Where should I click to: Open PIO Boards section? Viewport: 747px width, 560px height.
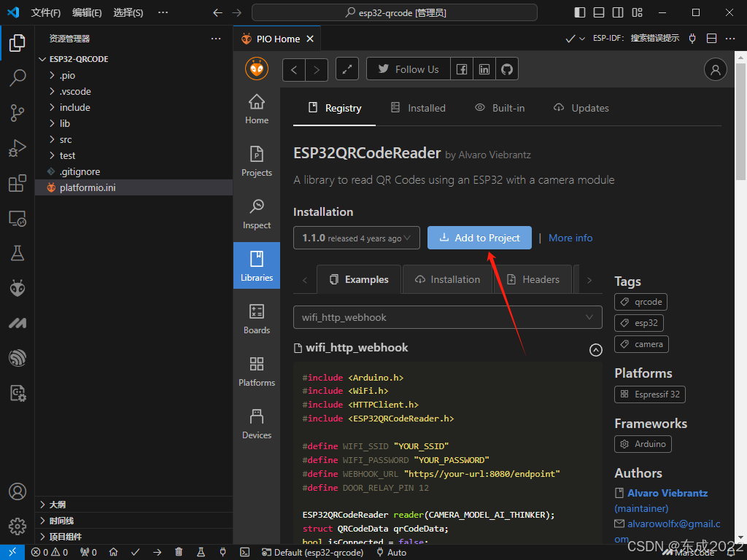(x=257, y=319)
